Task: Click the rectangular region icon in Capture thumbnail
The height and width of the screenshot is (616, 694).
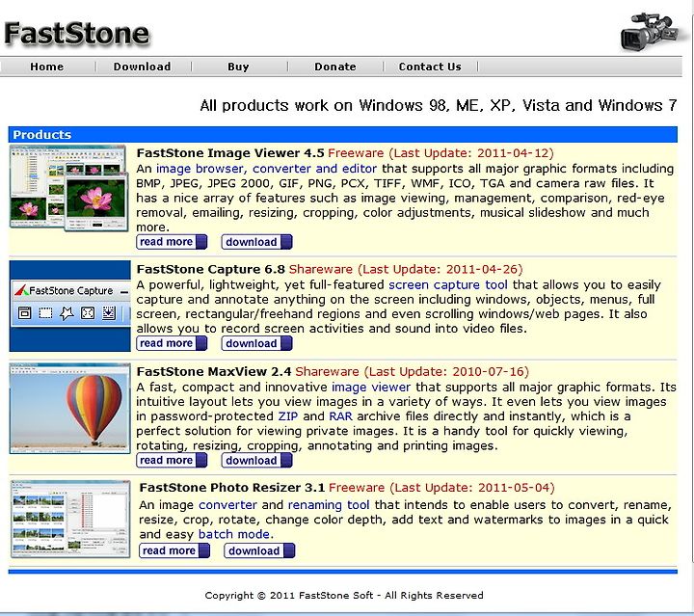Action: click(x=45, y=313)
